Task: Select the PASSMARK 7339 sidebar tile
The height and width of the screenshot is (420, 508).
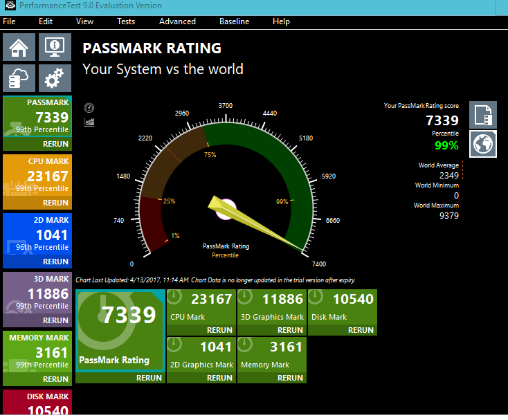Action: pos(37,116)
